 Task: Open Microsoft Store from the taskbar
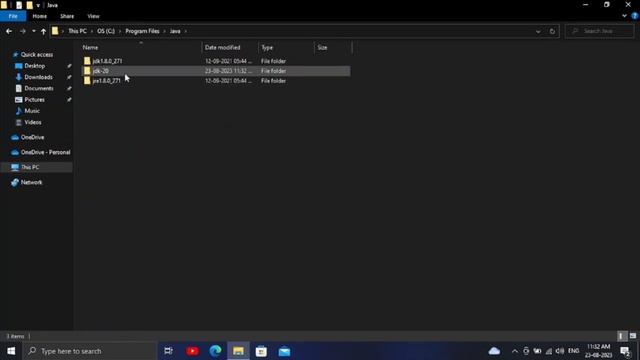tap(261, 351)
